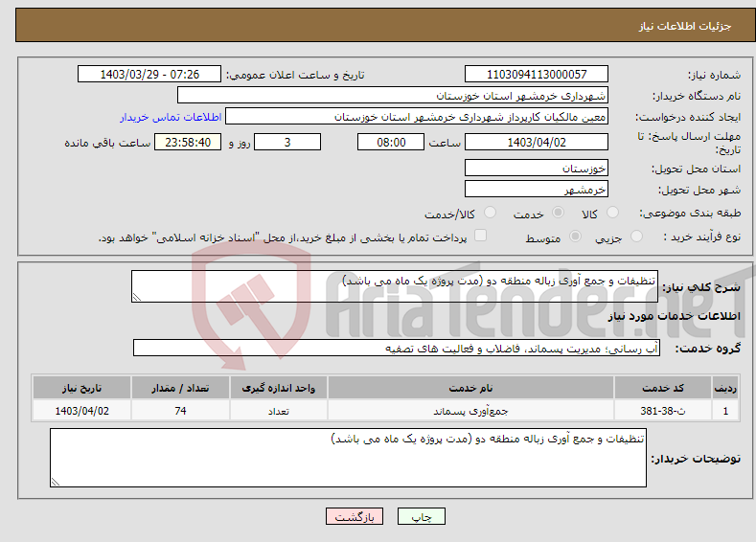Click the remaining days field showing 3
The width and height of the screenshot is (756, 542).
(287, 142)
